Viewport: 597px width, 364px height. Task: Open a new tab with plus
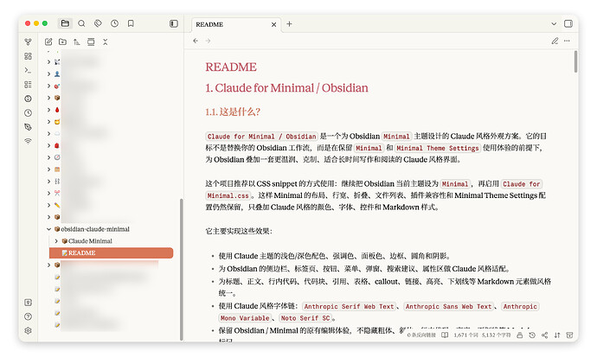[x=289, y=24]
